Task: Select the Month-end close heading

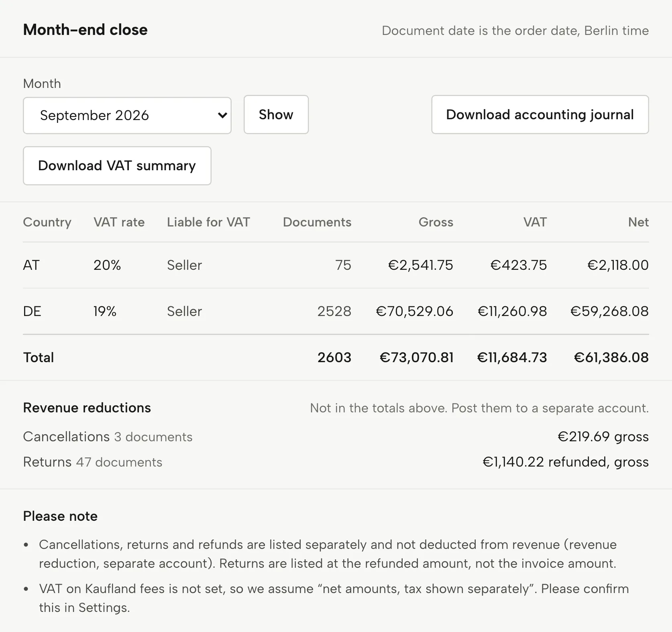Action: coord(86,30)
